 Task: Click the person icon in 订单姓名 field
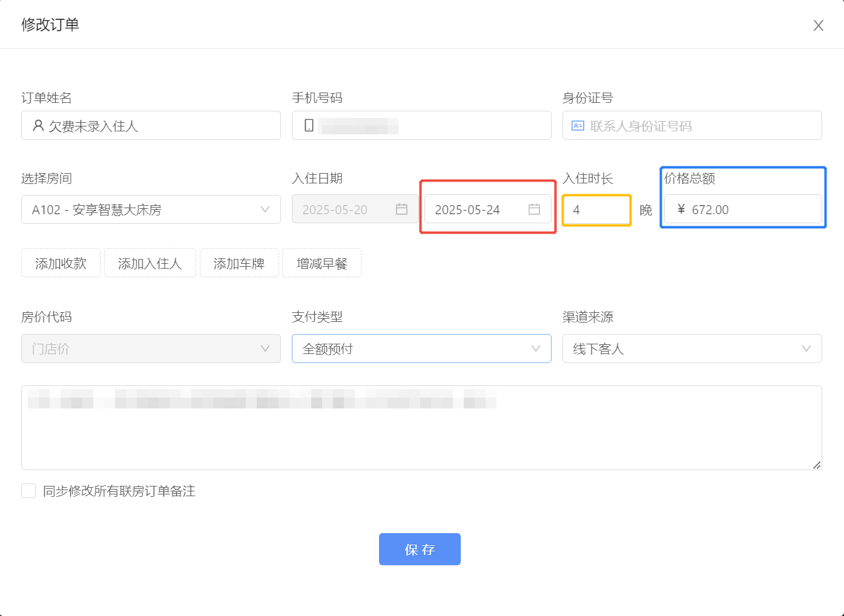click(x=38, y=125)
